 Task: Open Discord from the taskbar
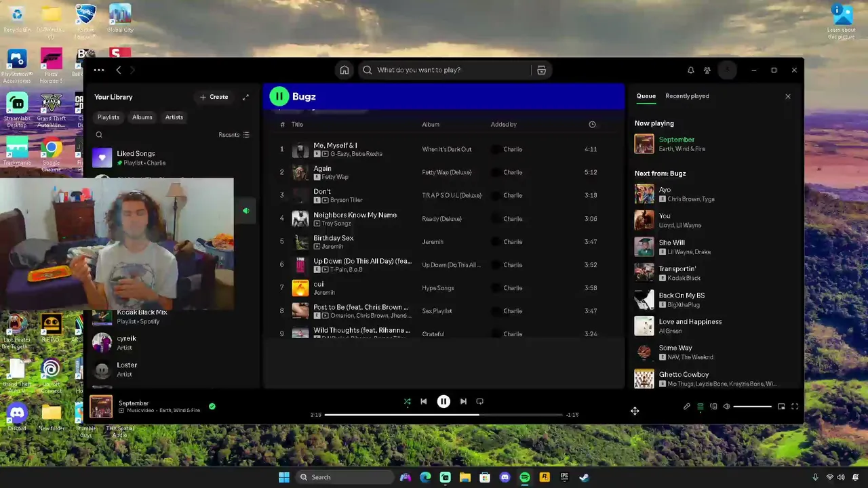[505, 477]
